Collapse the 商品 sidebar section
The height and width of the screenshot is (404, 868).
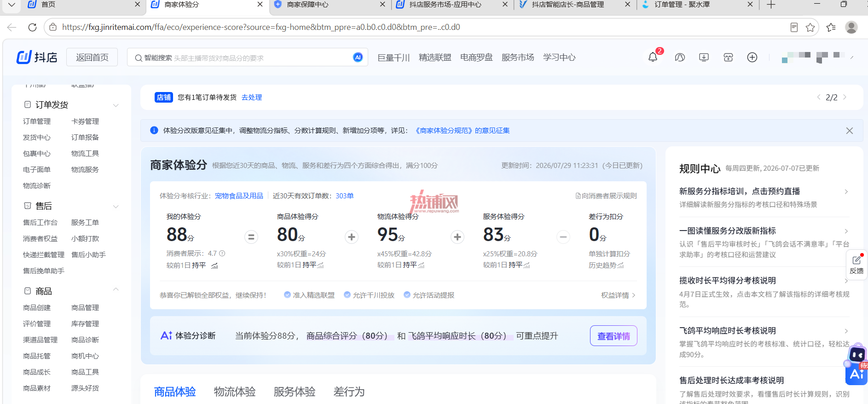(116, 289)
